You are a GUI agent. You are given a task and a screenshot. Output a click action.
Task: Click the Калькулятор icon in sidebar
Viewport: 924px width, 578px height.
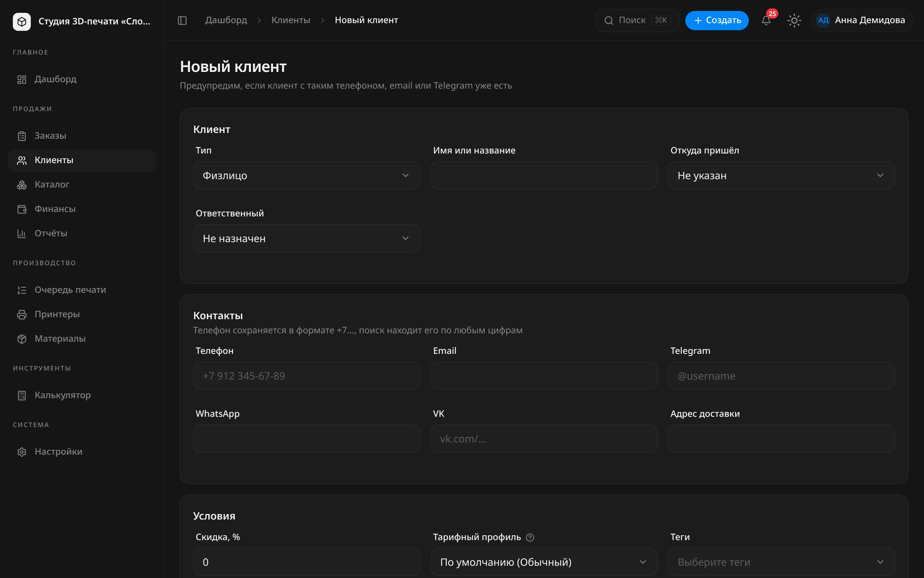[x=22, y=396]
